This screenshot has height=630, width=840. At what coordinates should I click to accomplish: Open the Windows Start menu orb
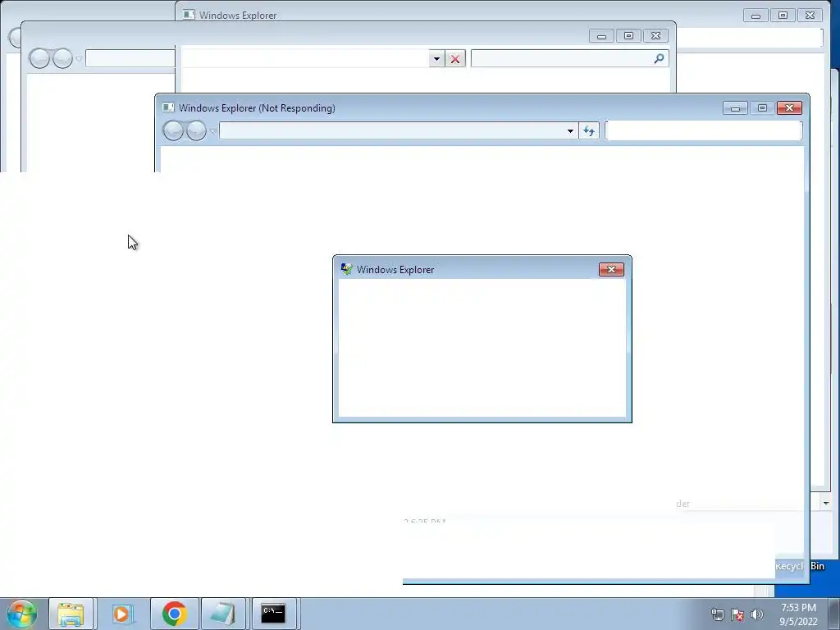click(21, 614)
